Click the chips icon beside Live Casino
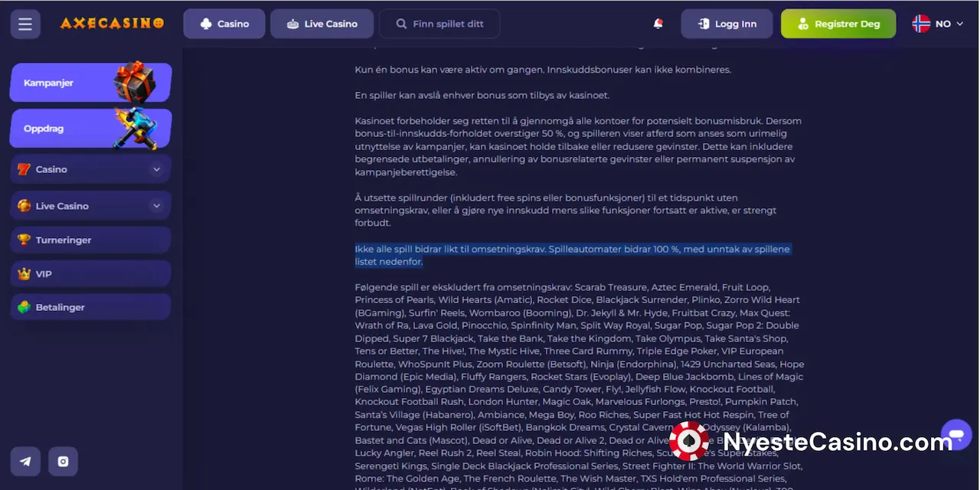Screen dimensions: 980x490 (x=24, y=206)
